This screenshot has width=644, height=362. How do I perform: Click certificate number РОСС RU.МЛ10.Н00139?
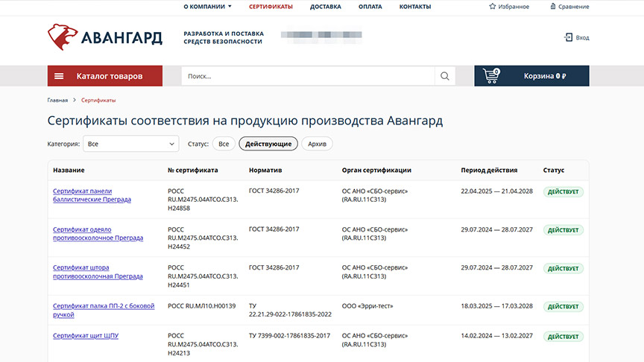[202, 306]
